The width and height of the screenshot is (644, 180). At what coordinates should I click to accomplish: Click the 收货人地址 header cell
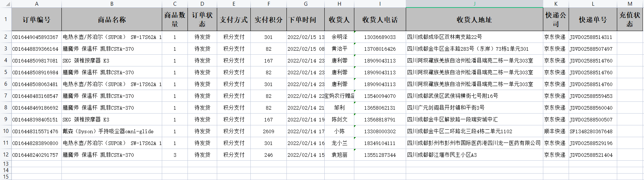pos(474,19)
